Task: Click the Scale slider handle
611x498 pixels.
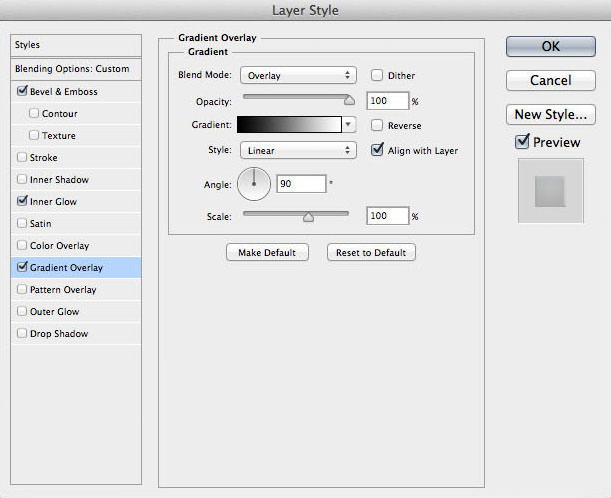Action: tap(308, 217)
